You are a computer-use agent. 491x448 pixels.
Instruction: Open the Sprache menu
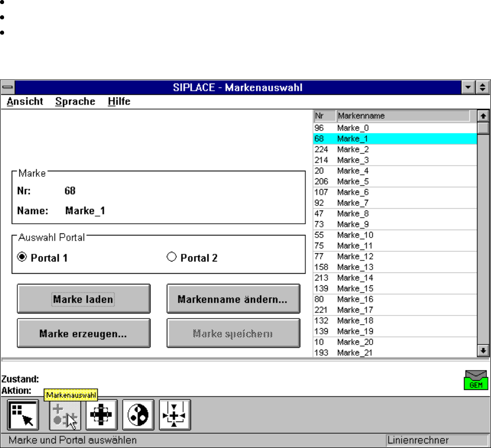click(75, 101)
